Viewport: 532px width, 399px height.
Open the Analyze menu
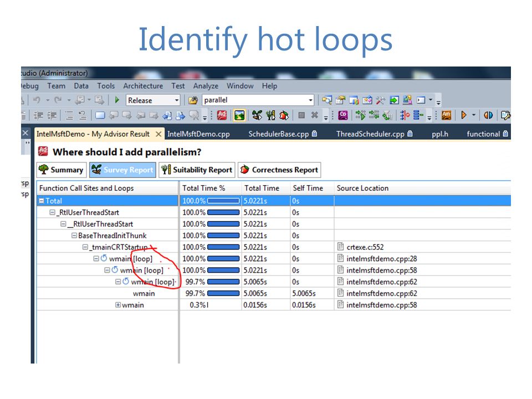pyautogui.click(x=206, y=86)
